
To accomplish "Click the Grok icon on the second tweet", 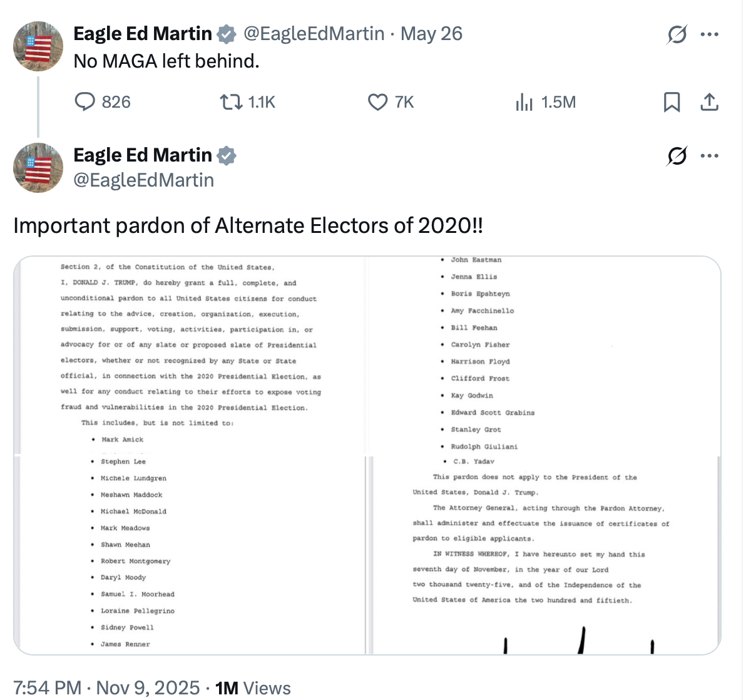I will [677, 155].
